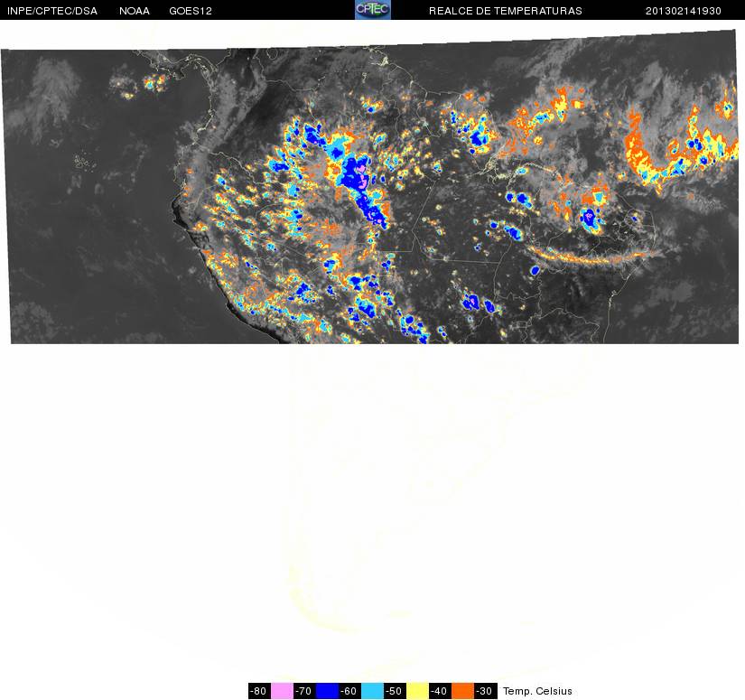Image resolution: width=745 pixels, height=700 pixels.
Task: Select the pink -80 to -70 swatch
Action: (282, 690)
